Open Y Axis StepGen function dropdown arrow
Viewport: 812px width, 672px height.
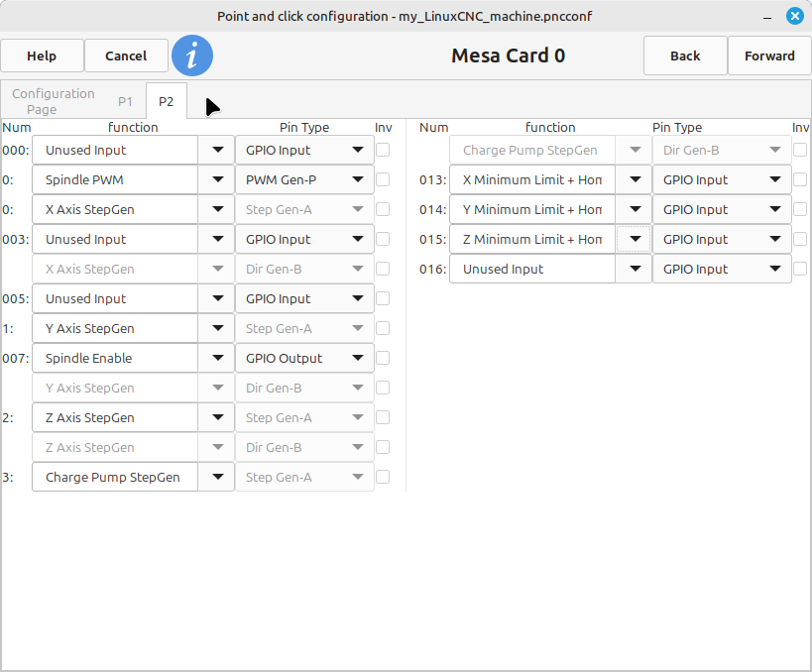pos(216,328)
